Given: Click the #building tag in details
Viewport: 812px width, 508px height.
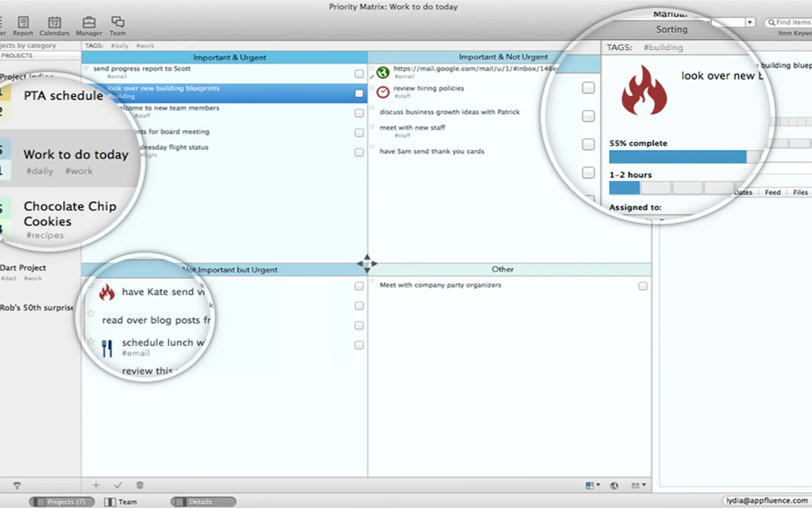Looking at the screenshot, I should [x=663, y=47].
